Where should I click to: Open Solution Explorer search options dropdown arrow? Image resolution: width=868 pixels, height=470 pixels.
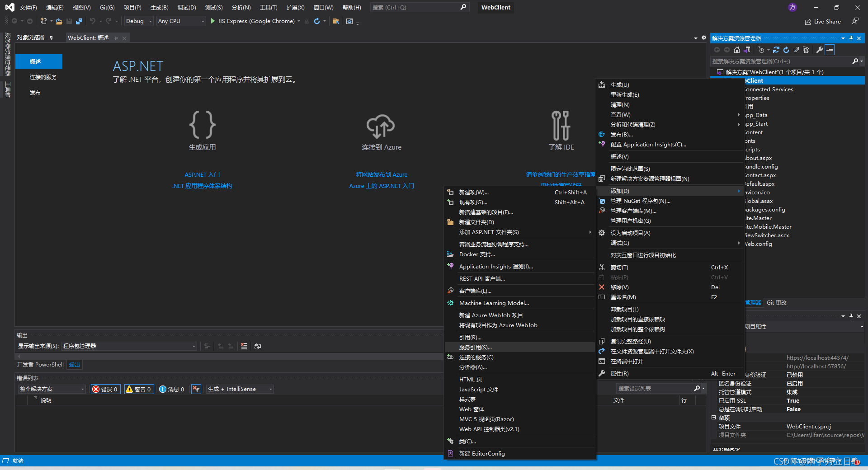[862, 61]
